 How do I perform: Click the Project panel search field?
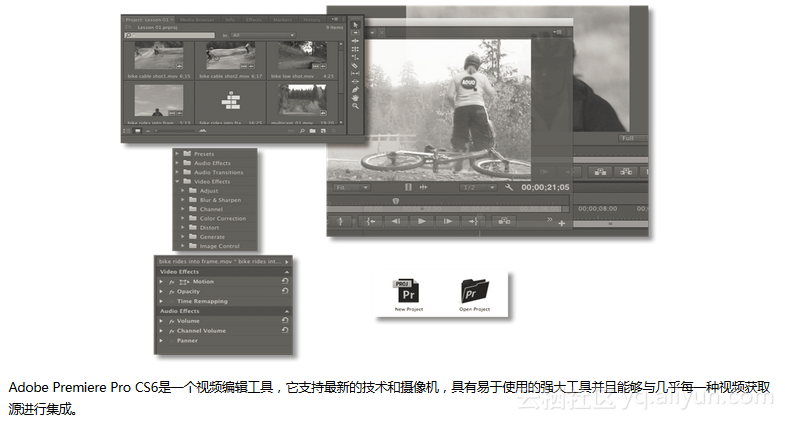pyautogui.click(x=170, y=36)
